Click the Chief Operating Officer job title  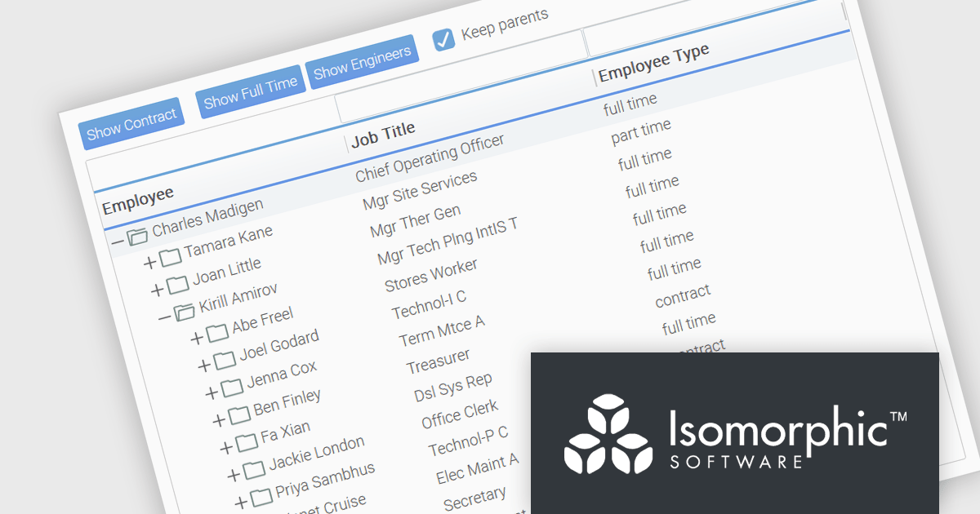pos(430,159)
